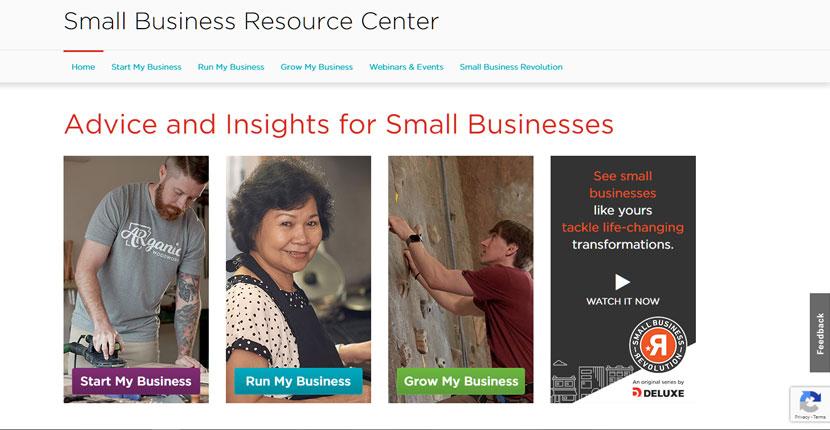Click the Deluxe logo in the banner
The width and height of the screenshot is (830, 430).
[x=658, y=392]
